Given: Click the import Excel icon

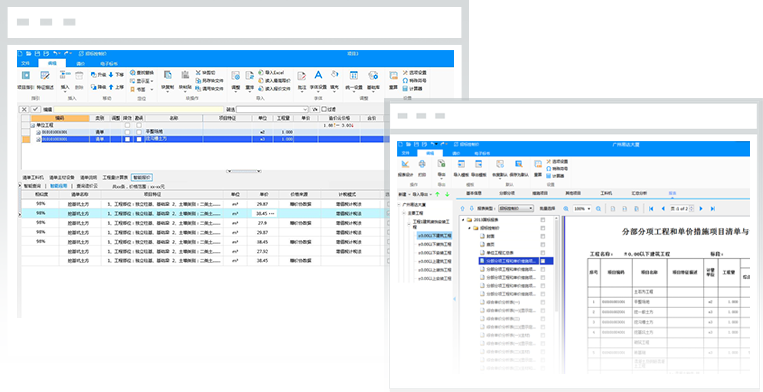Looking at the screenshot, I should (261, 72).
